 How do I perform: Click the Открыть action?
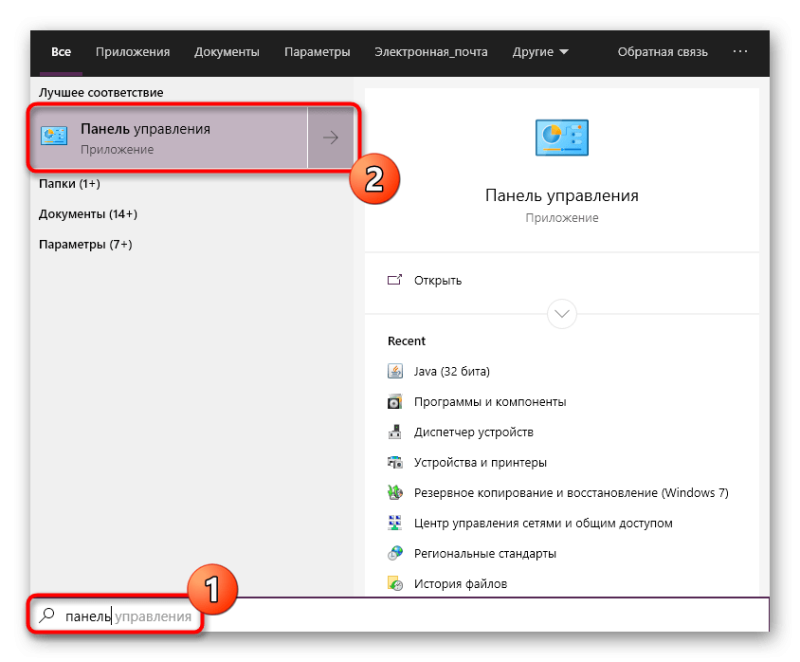click(438, 281)
